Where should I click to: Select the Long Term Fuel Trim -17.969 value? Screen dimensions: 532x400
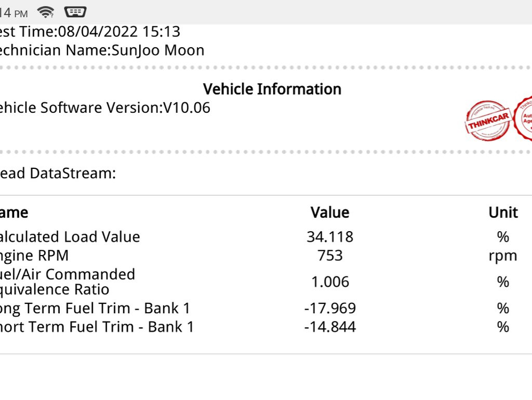coord(330,309)
